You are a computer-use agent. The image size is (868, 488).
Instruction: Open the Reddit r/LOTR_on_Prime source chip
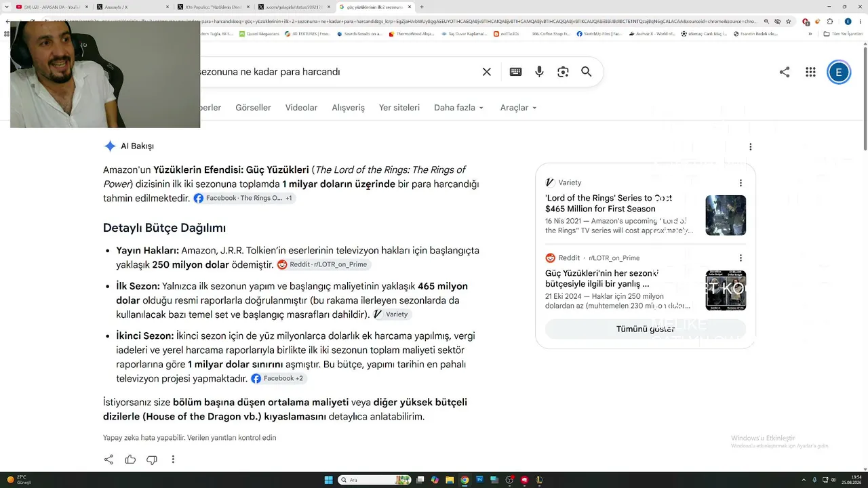pyautogui.click(x=323, y=264)
